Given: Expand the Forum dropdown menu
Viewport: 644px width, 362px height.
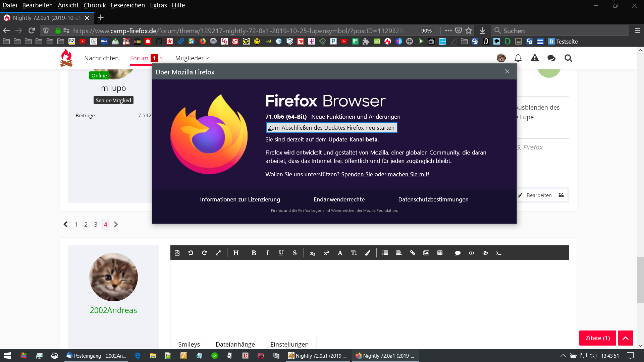Looking at the screenshot, I should click(x=162, y=58).
